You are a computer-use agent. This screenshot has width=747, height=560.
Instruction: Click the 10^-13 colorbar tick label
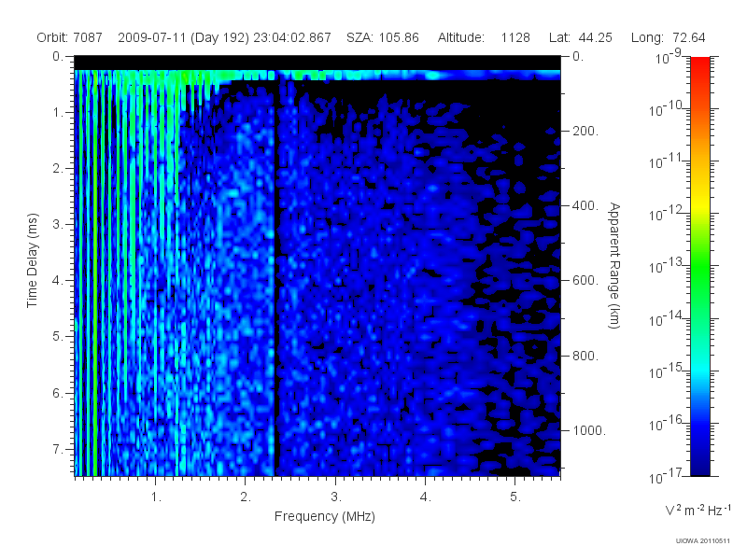coord(667,266)
